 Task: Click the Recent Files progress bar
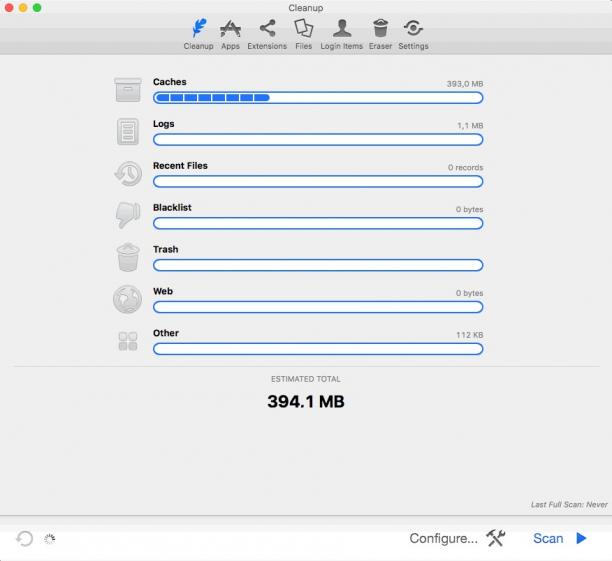point(318,181)
